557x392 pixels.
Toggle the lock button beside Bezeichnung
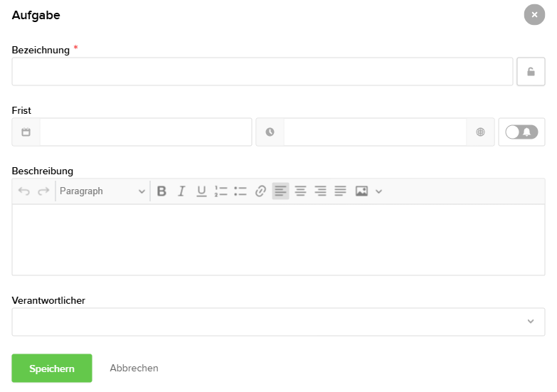click(x=531, y=72)
